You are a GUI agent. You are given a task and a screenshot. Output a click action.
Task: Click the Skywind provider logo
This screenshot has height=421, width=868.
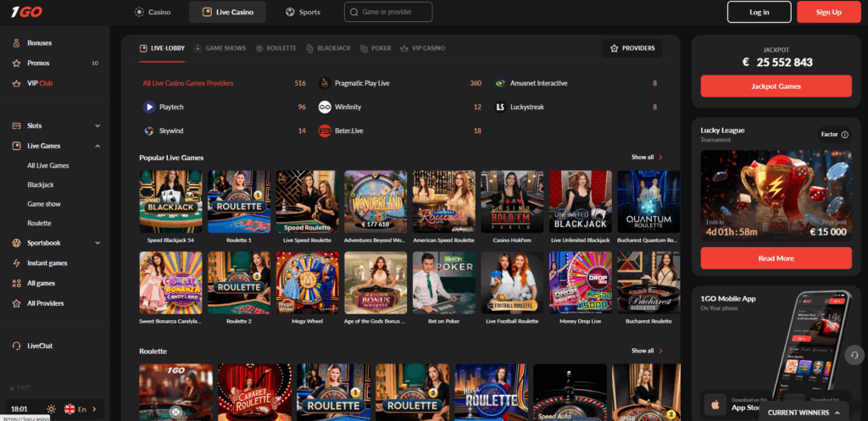point(149,131)
